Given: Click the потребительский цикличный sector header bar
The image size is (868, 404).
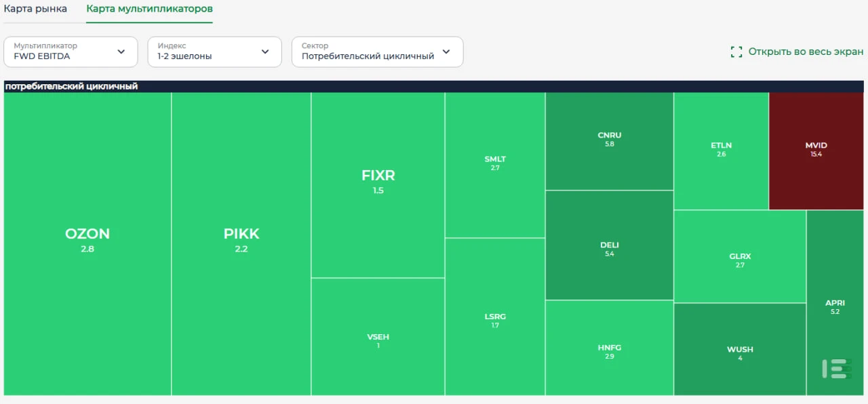Looking at the screenshot, I should [x=434, y=86].
